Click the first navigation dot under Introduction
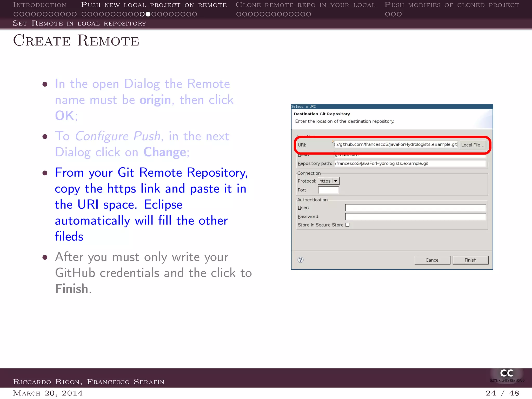This screenshot has width=532, height=399. (x=16, y=14)
